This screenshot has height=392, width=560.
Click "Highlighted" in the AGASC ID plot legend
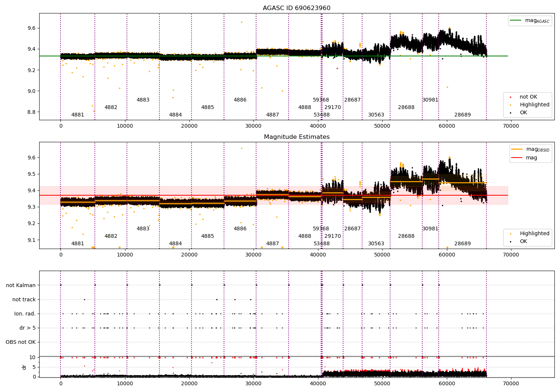530,105
